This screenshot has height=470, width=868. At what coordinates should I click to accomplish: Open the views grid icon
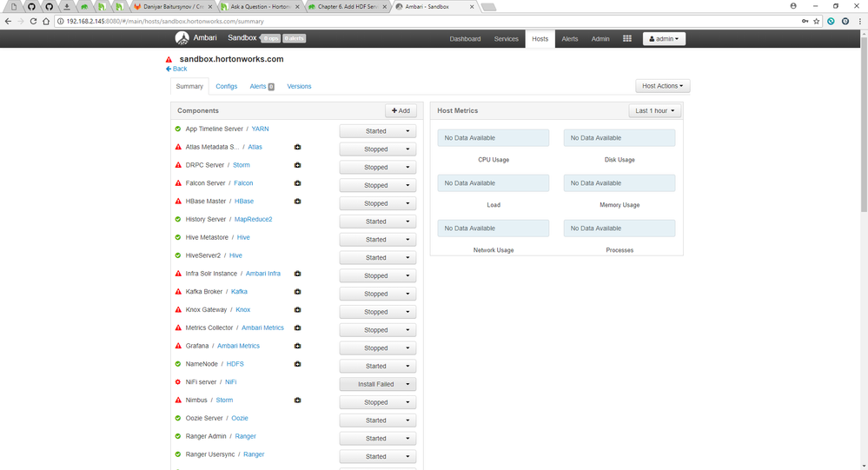[626, 39]
